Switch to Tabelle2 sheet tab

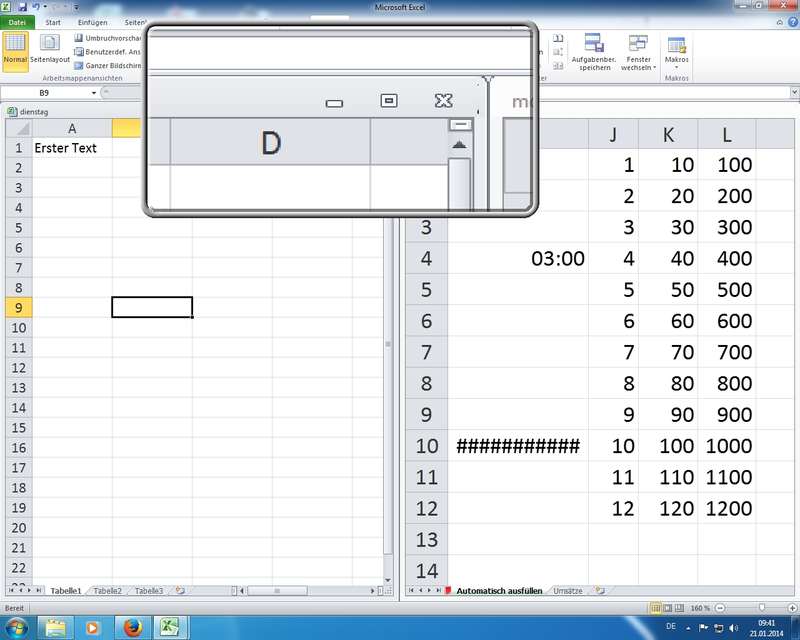tap(108, 590)
